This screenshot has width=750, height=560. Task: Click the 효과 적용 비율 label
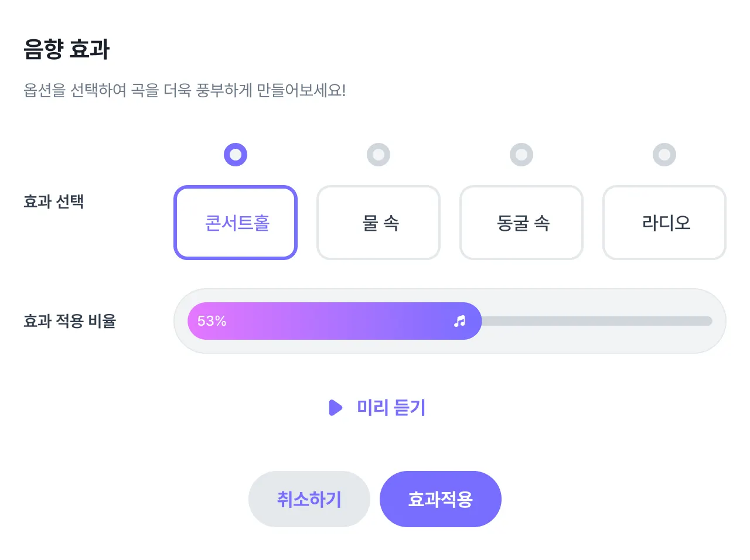(x=70, y=321)
